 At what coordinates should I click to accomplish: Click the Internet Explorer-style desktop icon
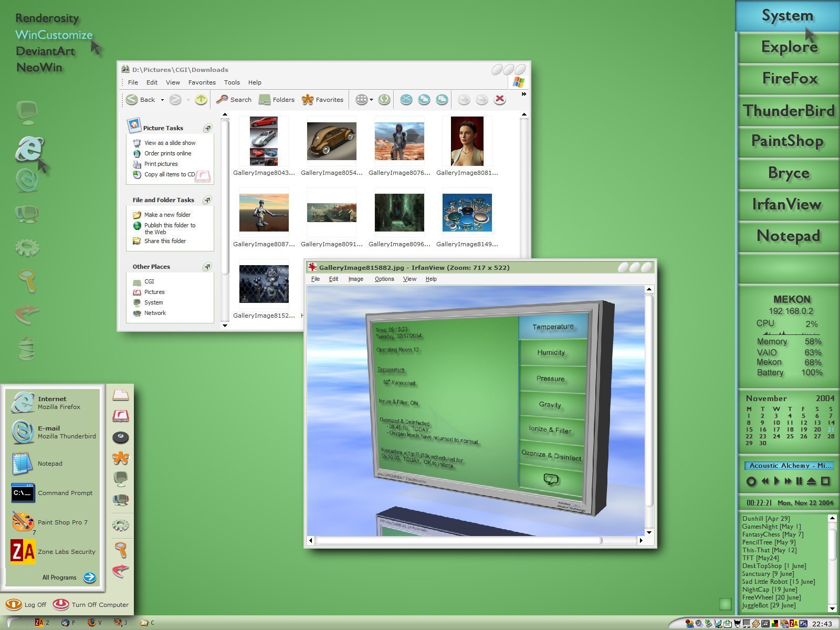(x=29, y=149)
